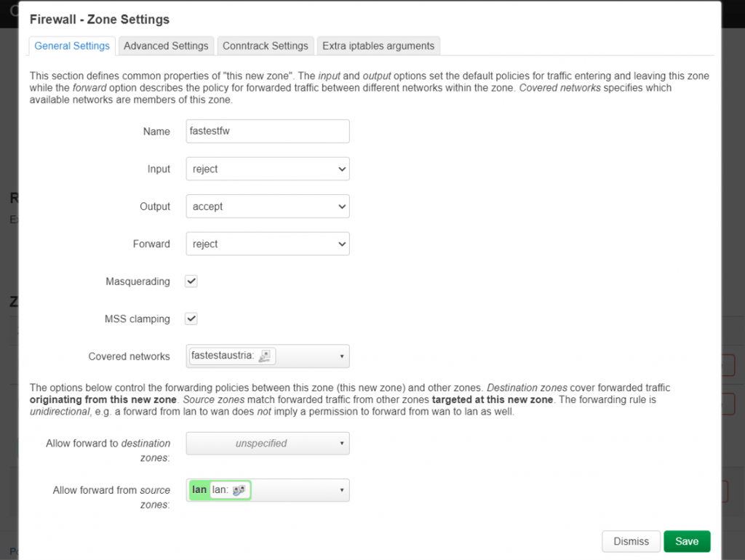Open the Output policy dropdown showing accept

pyautogui.click(x=267, y=206)
